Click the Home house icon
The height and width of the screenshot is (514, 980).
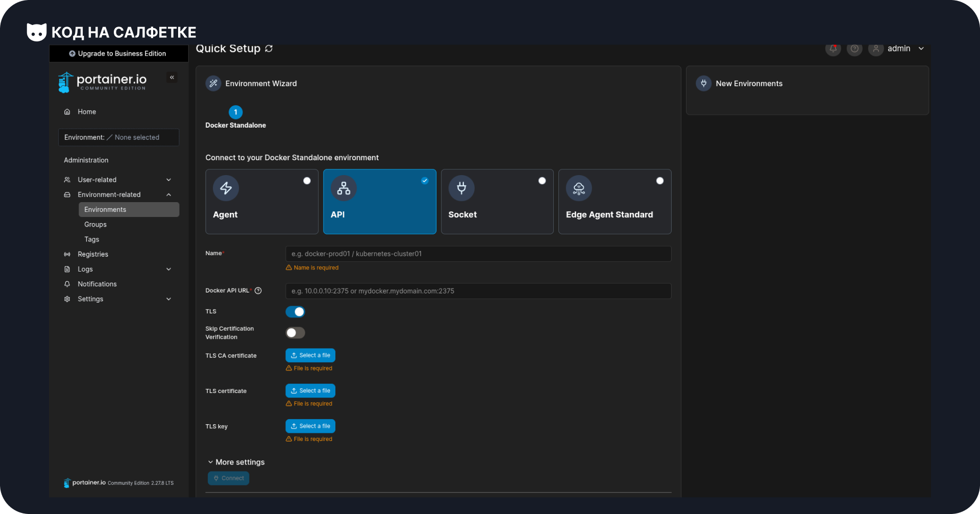coord(67,112)
